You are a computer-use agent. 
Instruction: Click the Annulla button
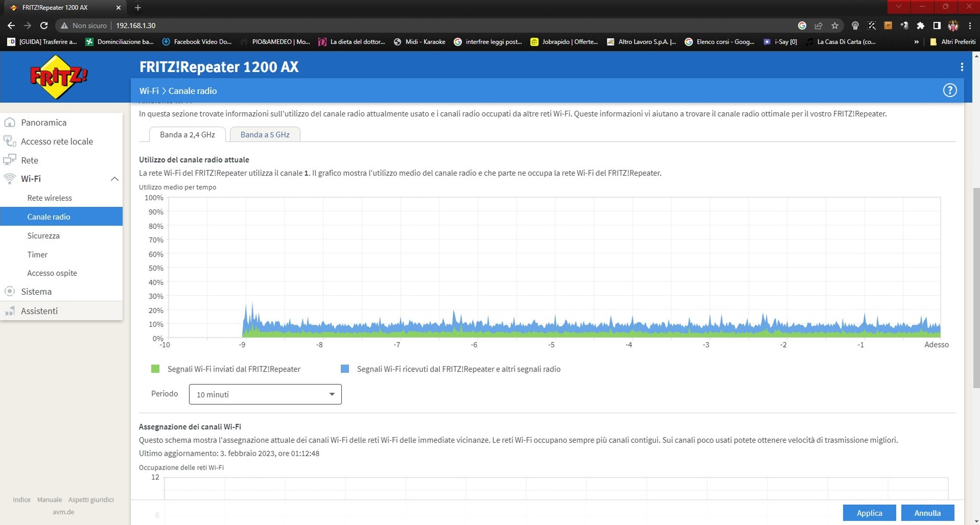pyautogui.click(x=927, y=513)
